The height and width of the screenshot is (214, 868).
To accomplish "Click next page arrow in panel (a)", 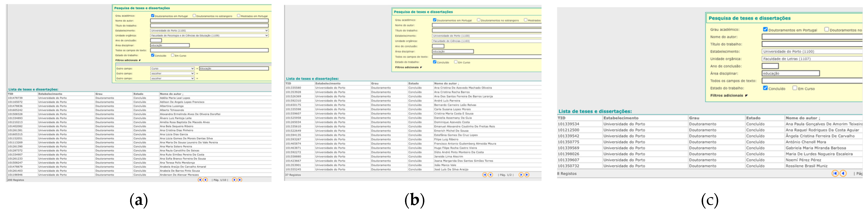I will [234, 180].
